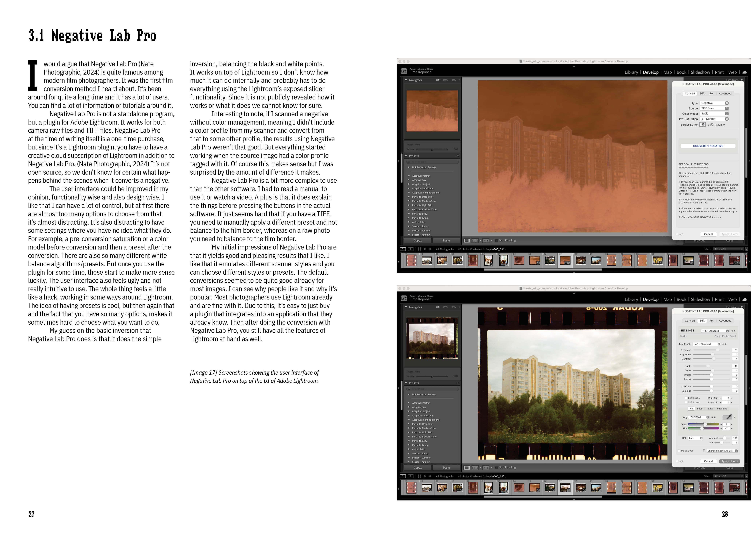
Task: Select the mids tab in color balance section
Action: pos(700,409)
